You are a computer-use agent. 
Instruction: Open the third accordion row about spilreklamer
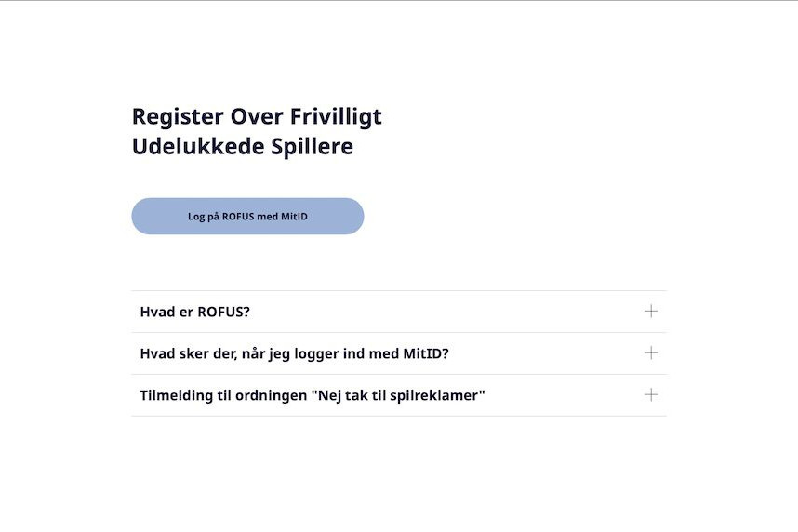(x=398, y=395)
